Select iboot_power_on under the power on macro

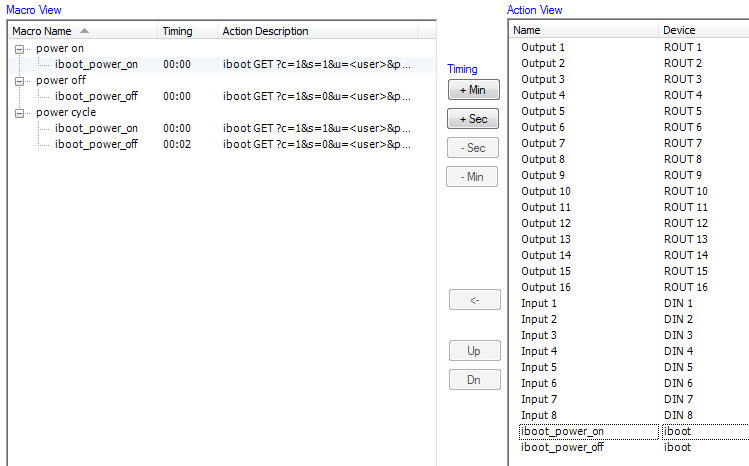click(96, 64)
